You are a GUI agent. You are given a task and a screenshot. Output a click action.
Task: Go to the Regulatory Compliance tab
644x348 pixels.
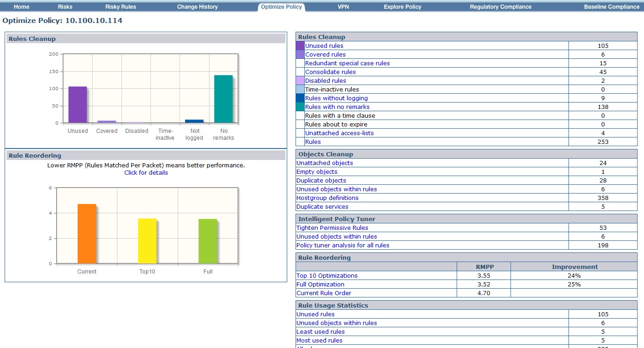tap(500, 7)
